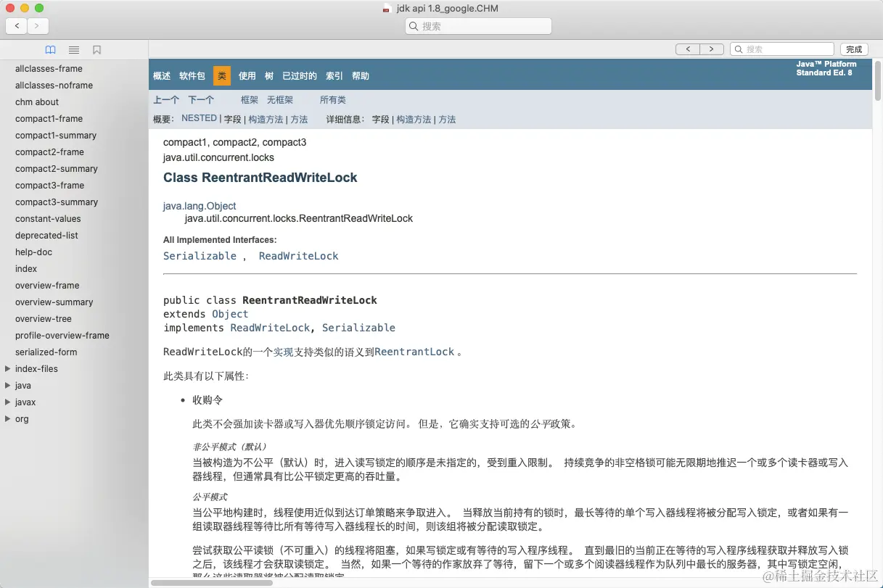This screenshot has height=588, width=883.
Task: Select compact2-frame in the sidebar
Action: [x=49, y=152]
